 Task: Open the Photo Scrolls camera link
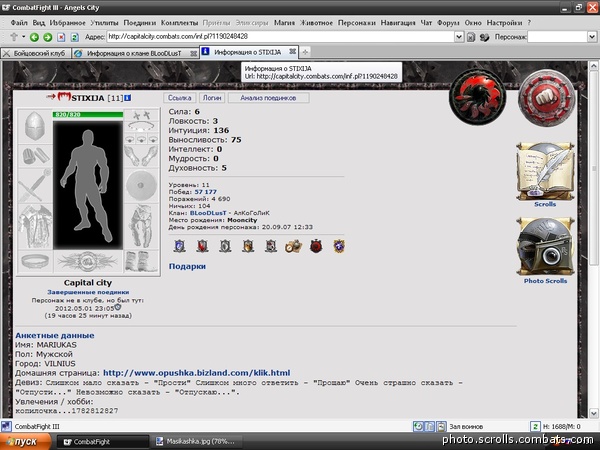tap(545, 251)
